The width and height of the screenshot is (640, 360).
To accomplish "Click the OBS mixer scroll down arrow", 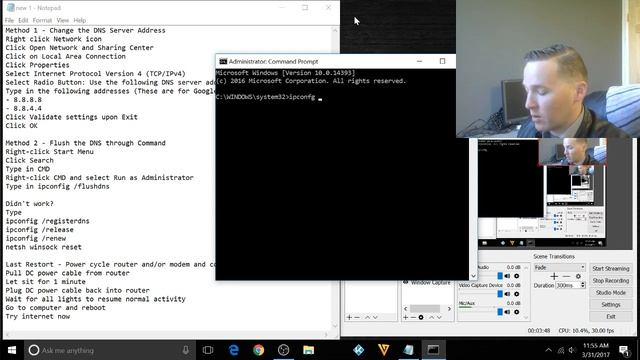I will 526,317.
